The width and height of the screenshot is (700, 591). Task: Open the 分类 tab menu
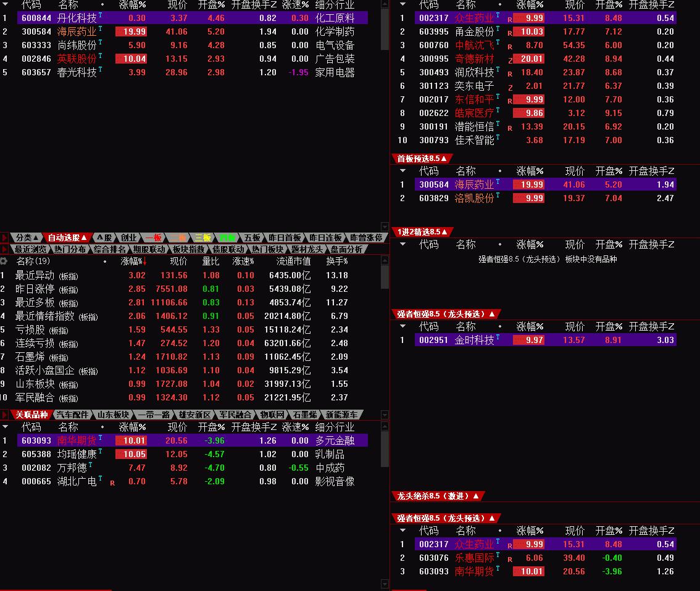pyautogui.click(x=27, y=238)
